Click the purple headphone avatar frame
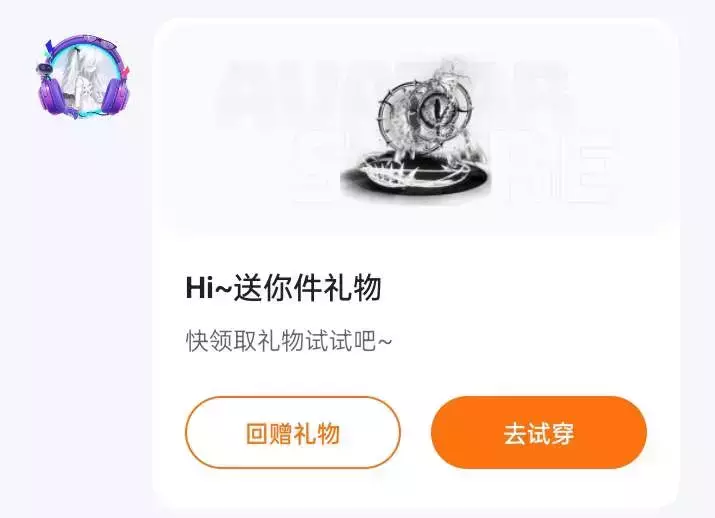The image size is (715, 518). pos(83,76)
